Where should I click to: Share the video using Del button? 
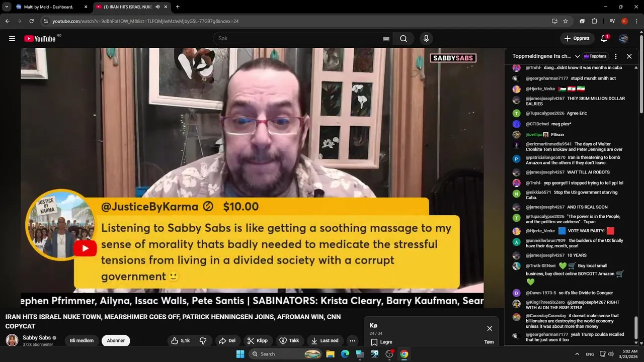[227, 340]
